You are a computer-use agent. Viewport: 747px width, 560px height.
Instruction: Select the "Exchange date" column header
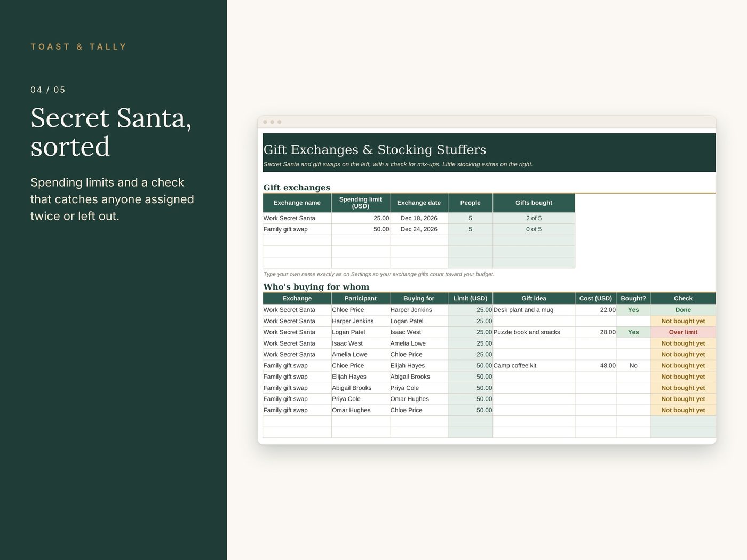(x=419, y=203)
